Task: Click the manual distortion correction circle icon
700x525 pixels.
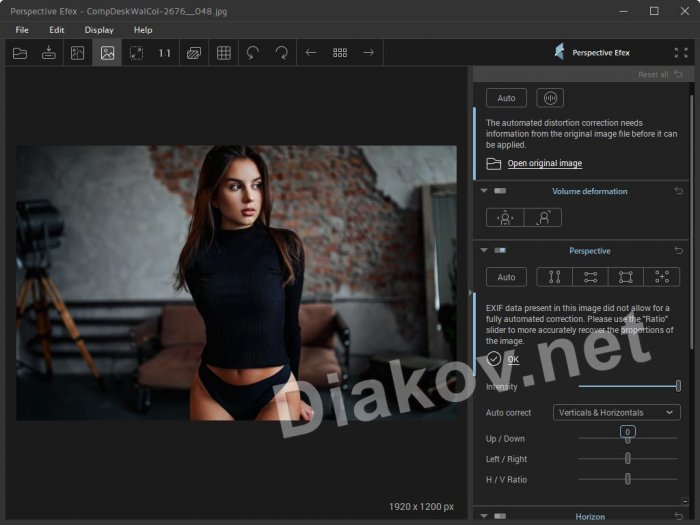Action: pos(550,98)
